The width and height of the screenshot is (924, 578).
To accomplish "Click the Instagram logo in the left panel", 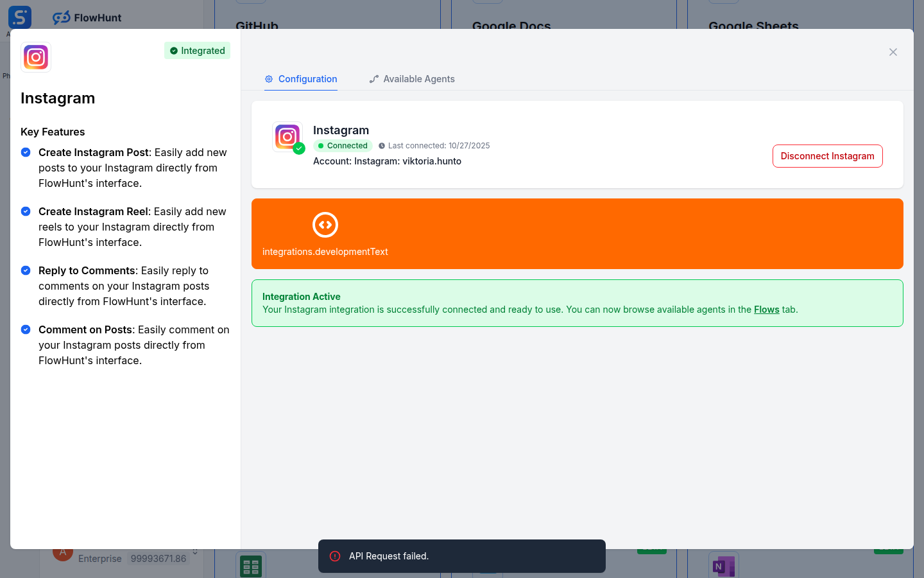I will (x=36, y=57).
